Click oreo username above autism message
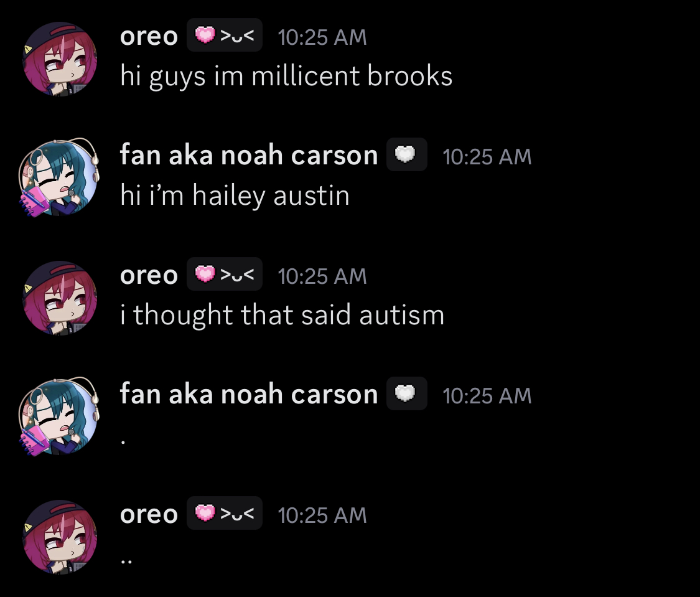Image resolution: width=700 pixels, height=597 pixels. [149, 275]
